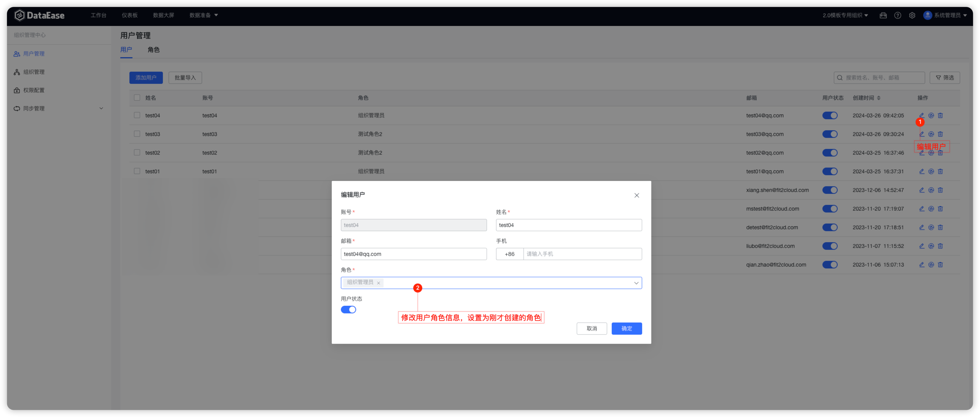Switch to the 角色 tab
The image size is (980, 417).
154,50
